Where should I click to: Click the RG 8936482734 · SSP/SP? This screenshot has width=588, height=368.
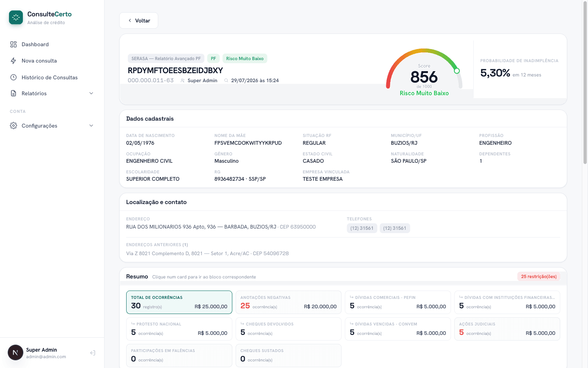pyautogui.click(x=240, y=179)
